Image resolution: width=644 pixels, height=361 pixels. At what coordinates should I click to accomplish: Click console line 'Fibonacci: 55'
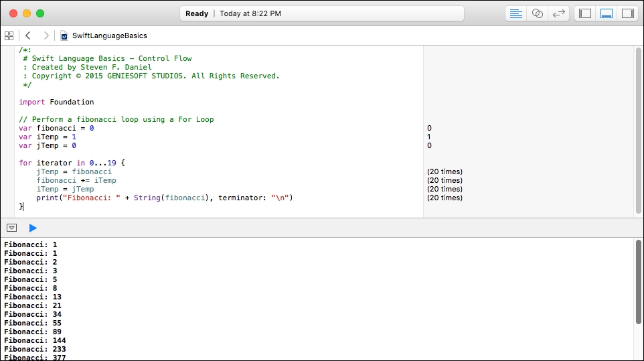tap(33, 323)
